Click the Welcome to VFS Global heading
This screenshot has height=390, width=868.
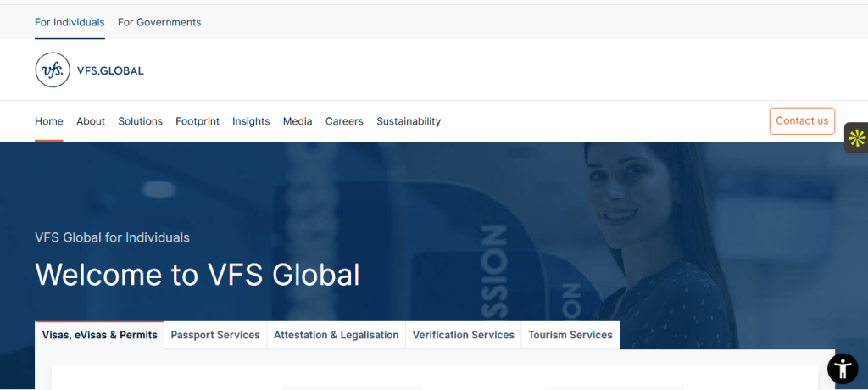pyautogui.click(x=197, y=274)
